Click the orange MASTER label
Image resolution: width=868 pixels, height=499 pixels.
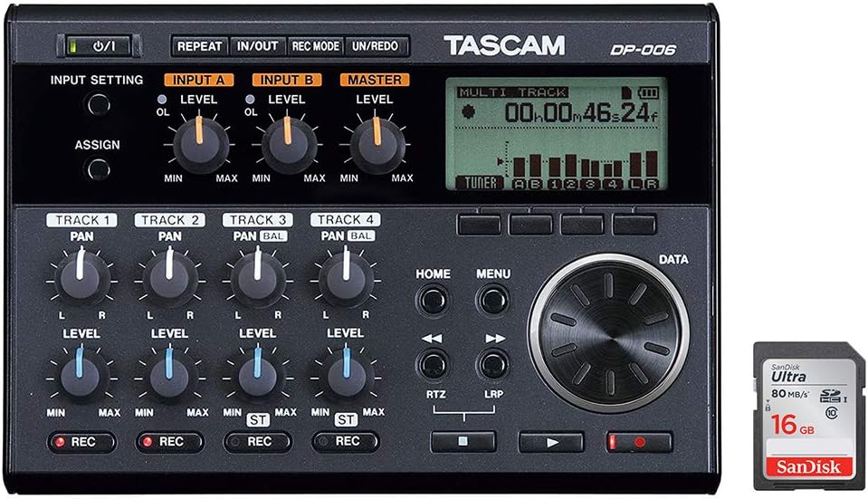pyautogui.click(x=375, y=80)
